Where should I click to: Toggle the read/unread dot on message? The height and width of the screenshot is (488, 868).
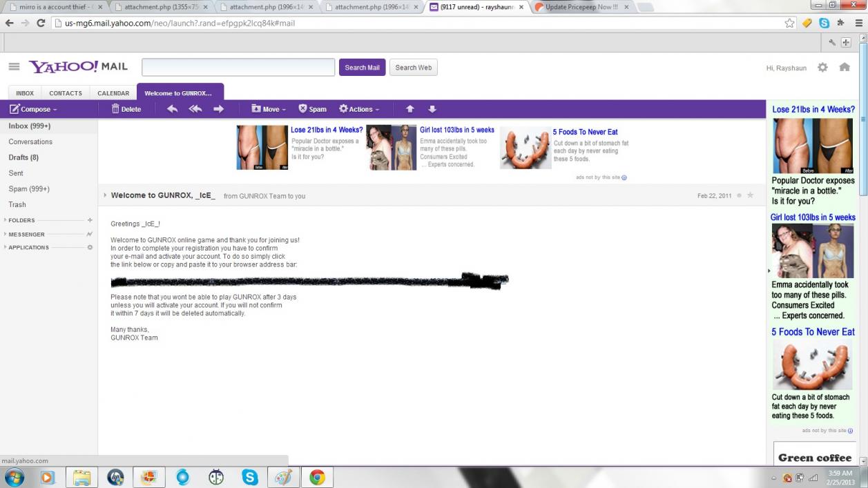[740, 196]
